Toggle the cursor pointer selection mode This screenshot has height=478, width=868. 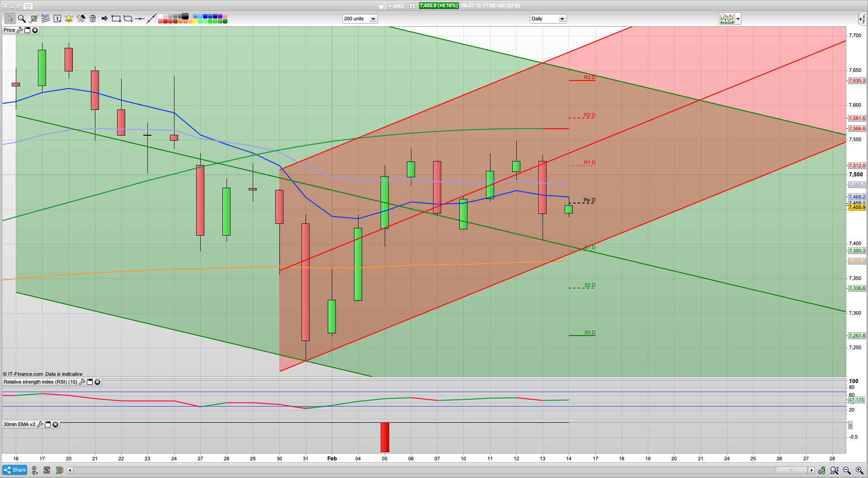pyautogui.click(x=9, y=19)
